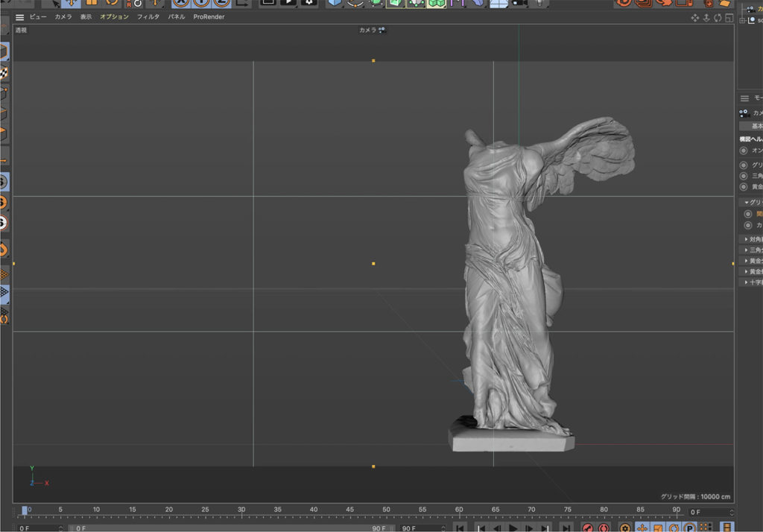Open the Render Settings gear icon
The height and width of the screenshot is (532, 763).
(x=308, y=2)
